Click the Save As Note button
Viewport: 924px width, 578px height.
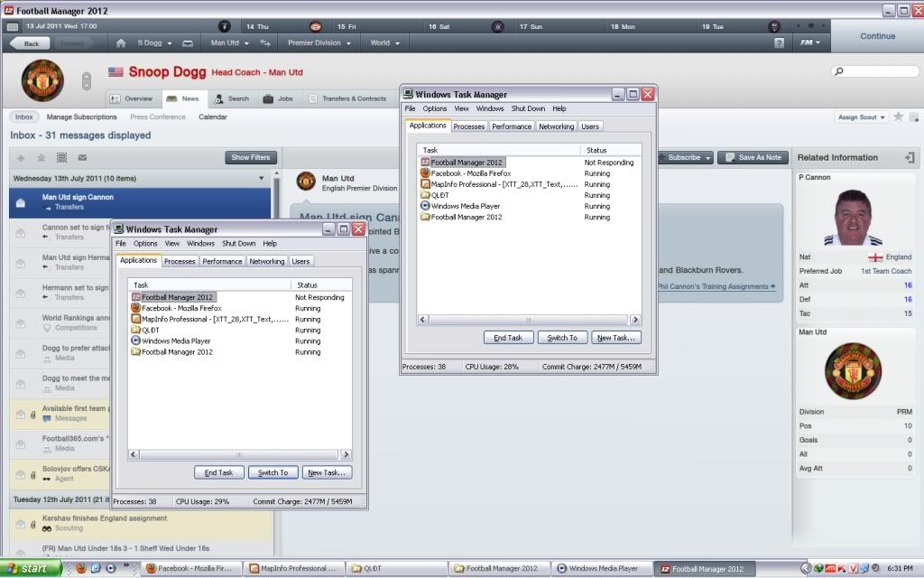(x=753, y=157)
